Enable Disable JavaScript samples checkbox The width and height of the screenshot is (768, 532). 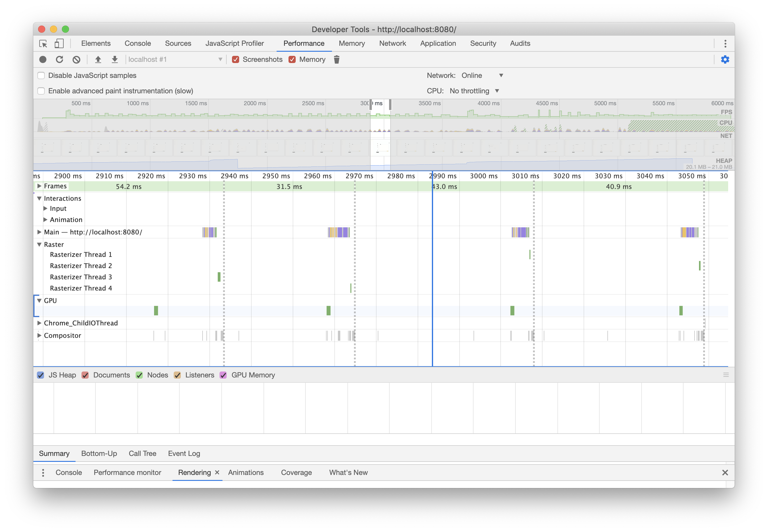(x=41, y=75)
